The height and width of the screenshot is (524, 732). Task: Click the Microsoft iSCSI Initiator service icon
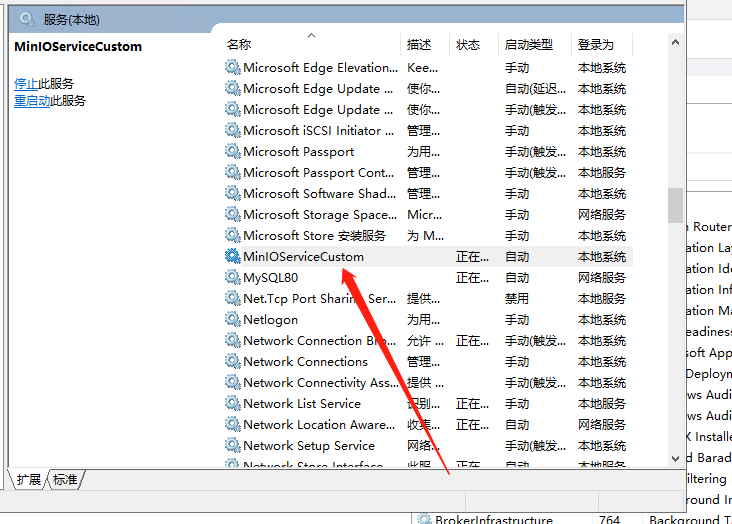click(233, 131)
